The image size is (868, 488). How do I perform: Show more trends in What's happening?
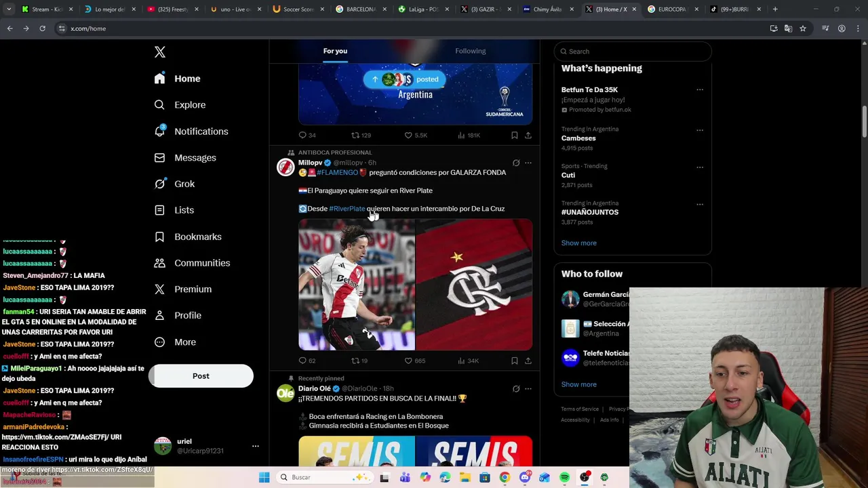click(x=579, y=243)
